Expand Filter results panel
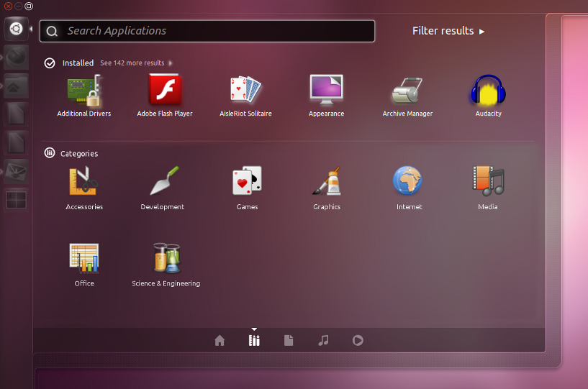The height and width of the screenshot is (389, 588). [x=448, y=31]
